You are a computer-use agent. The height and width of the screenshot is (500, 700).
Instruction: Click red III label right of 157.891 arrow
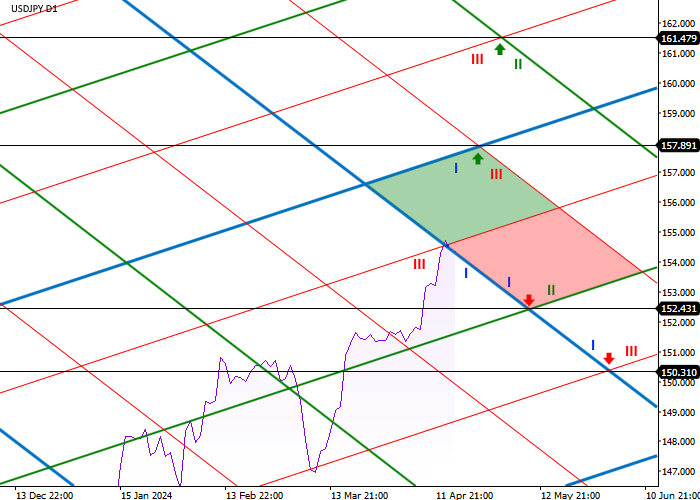coord(496,174)
